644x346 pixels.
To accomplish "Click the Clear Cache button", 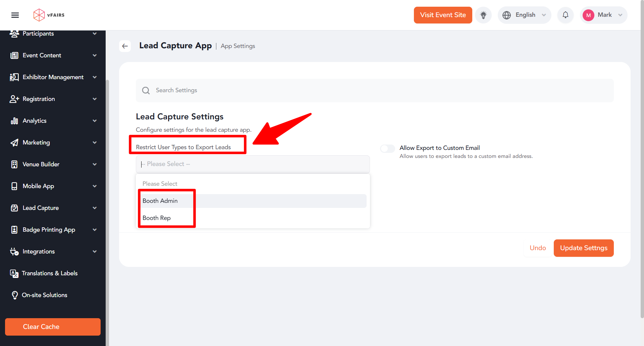I will [53, 327].
